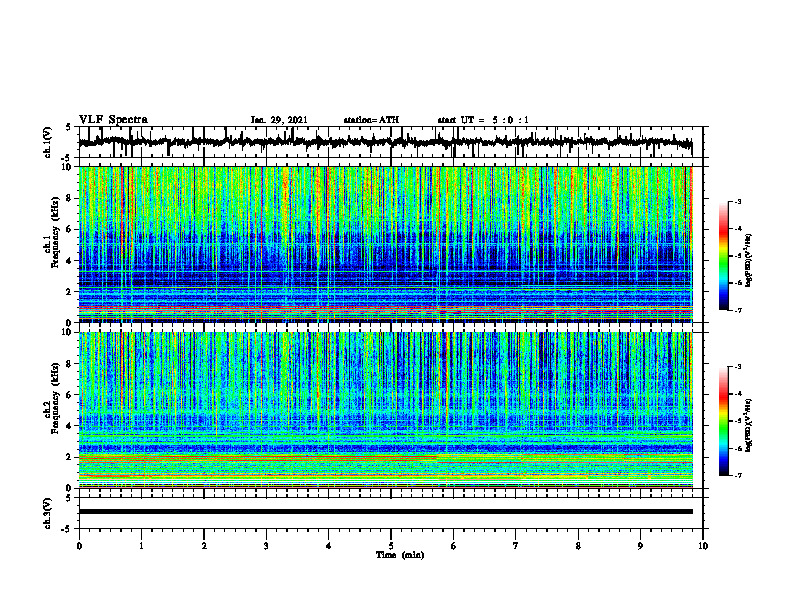
Task: Click the "4" kHz tick on ch.2 frequency axis
Action: (x=70, y=426)
